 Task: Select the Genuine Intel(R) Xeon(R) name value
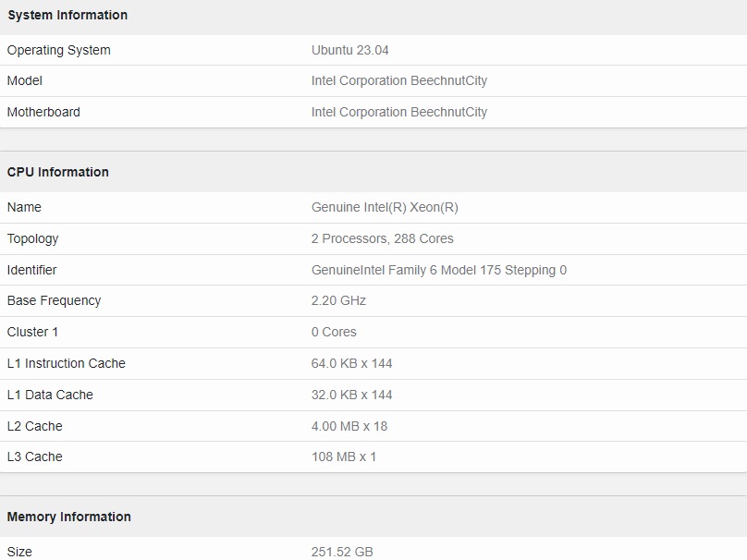tap(385, 207)
